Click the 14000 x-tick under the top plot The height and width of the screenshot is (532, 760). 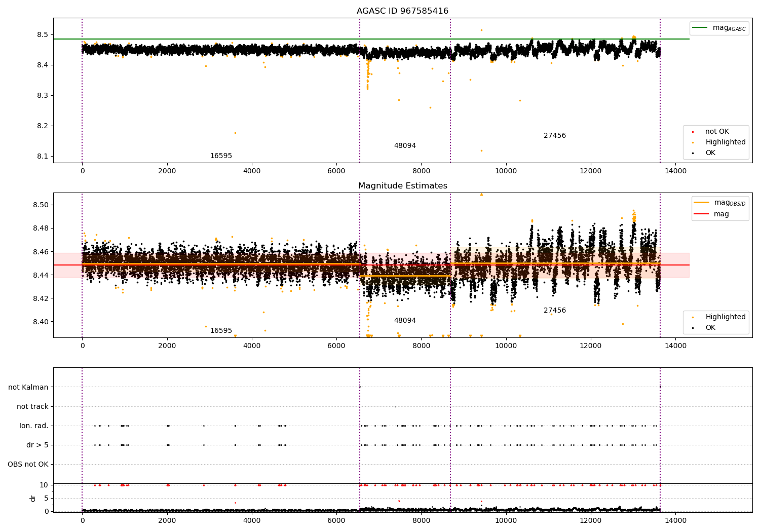tap(675, 171)
